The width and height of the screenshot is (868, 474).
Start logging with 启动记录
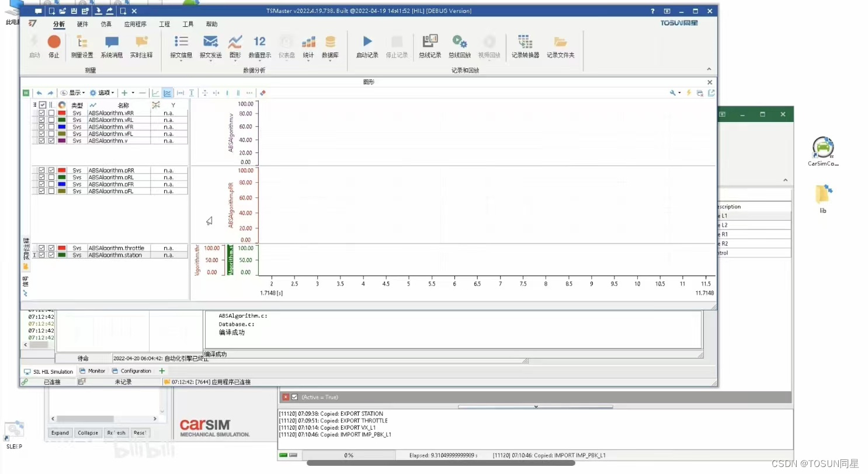[x=367, y=46]
